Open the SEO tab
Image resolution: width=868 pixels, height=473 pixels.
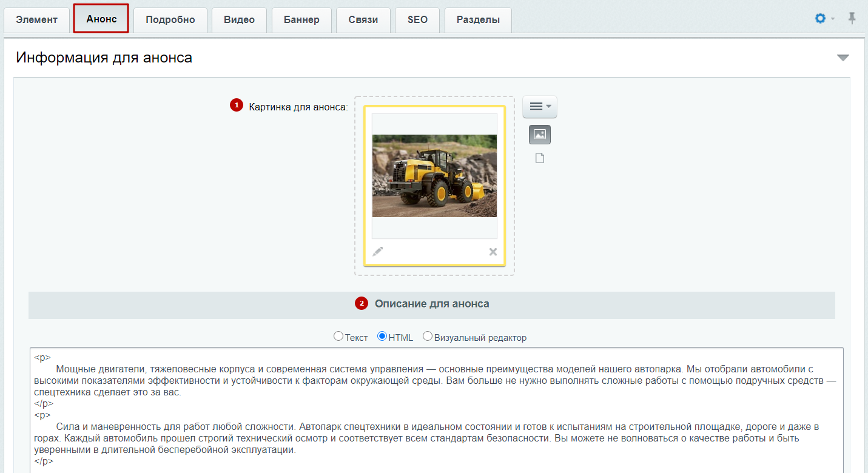[x=417, y=19]
